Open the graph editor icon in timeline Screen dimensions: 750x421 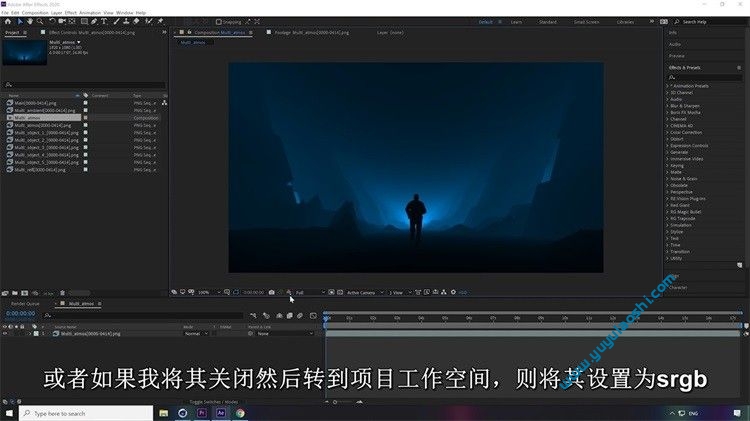(x=313, y=316)
